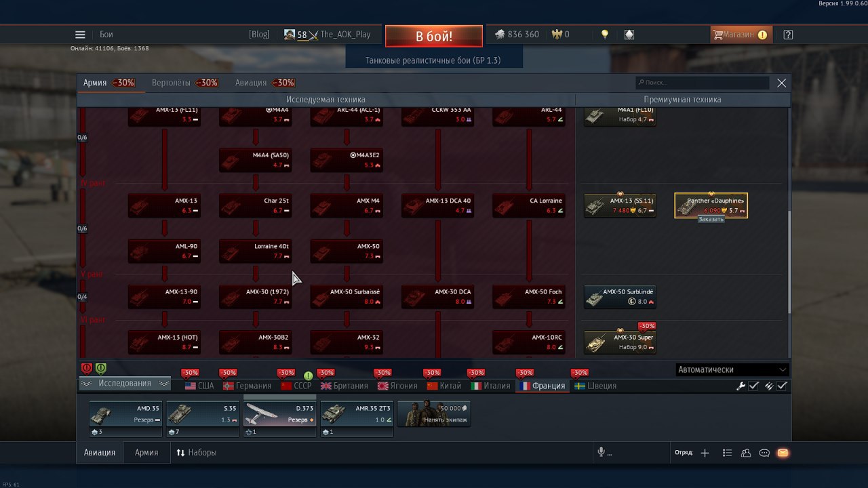Focus the Поиск search field
The image size is (868, 488).
point(703,83)
